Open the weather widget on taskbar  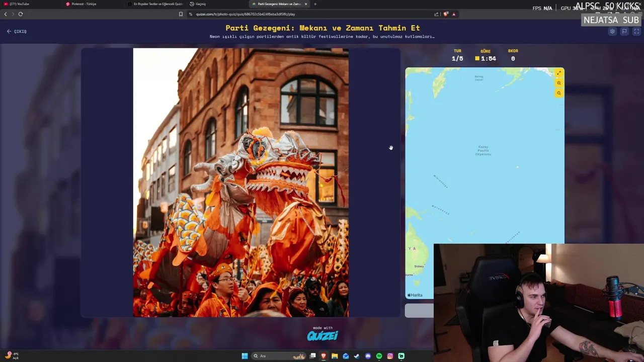(12, 355)
